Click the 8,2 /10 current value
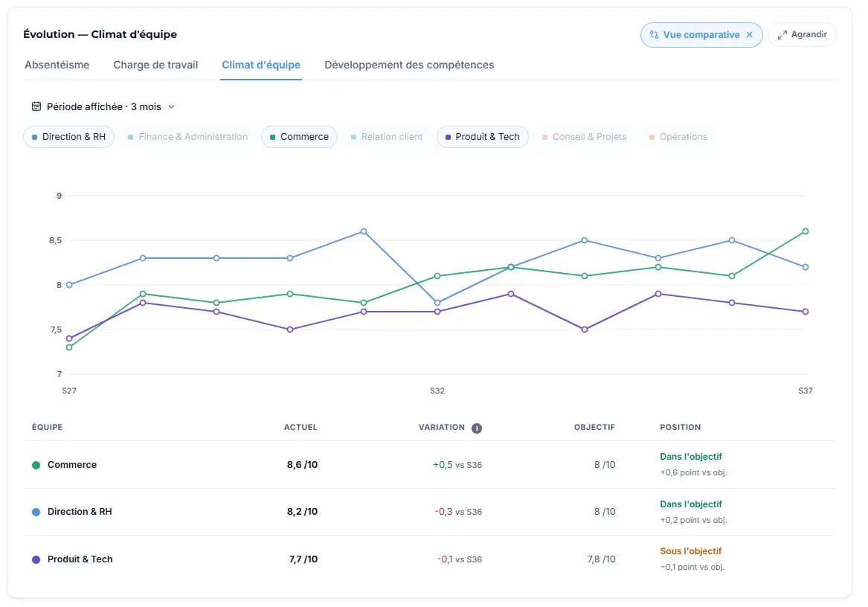This screenshot has width=868, height=607. pyautogui.click(x=302, y=512)
